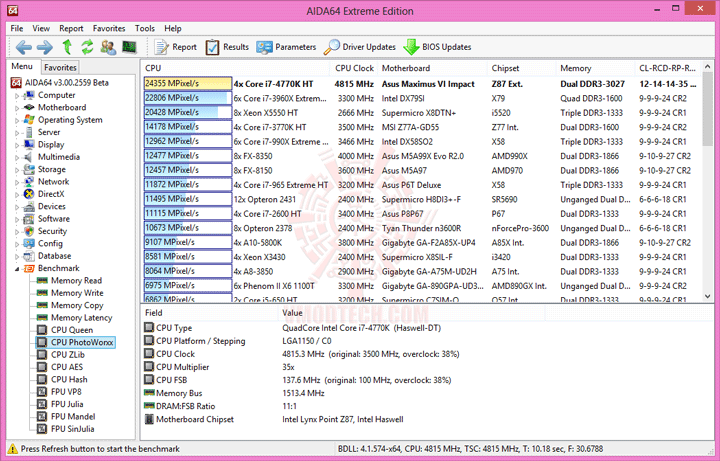The image size is (720, 461).
Task: Expand the Network tree node
Action: click(x=17, y=183)
